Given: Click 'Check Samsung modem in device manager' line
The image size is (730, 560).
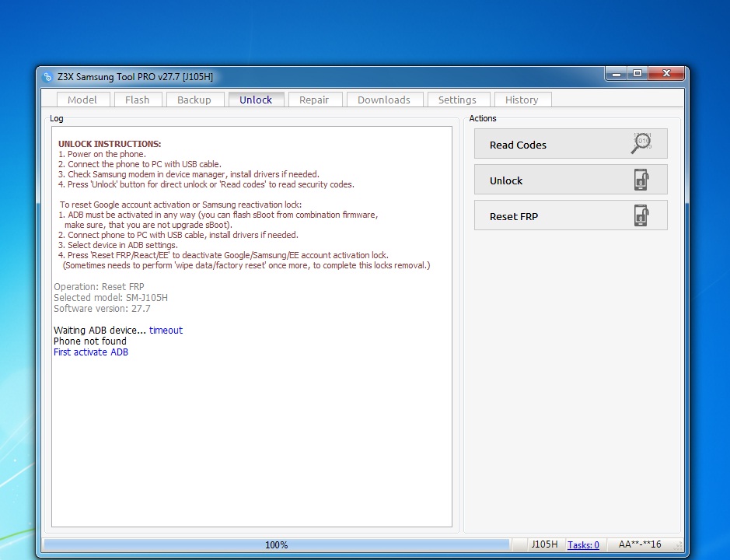Looking at the screenshot, I should (189, 174).
